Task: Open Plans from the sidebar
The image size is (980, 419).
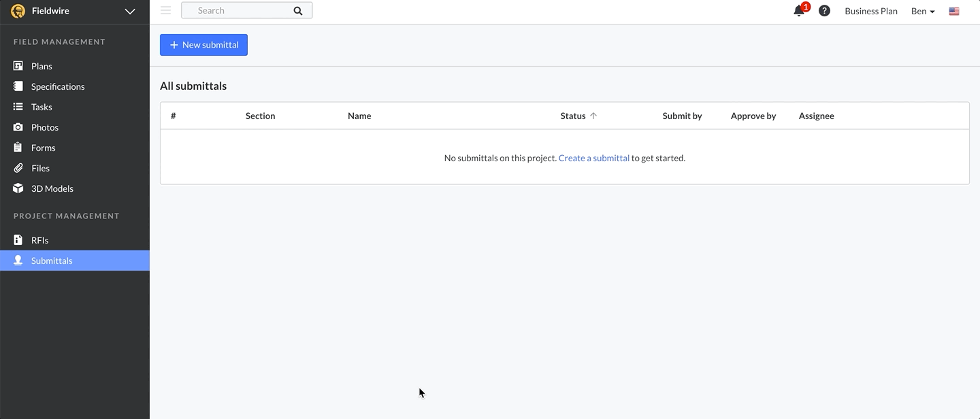Action: pos(42,66)
